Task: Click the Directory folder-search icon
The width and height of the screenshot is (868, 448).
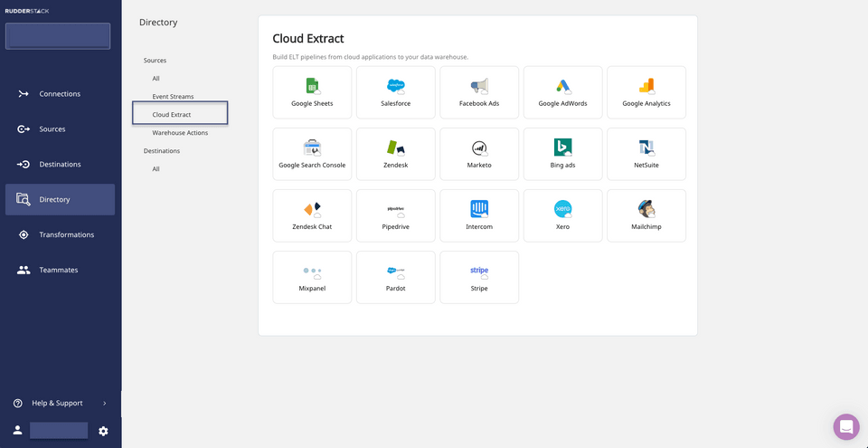Action: click(x=24, y=200)
